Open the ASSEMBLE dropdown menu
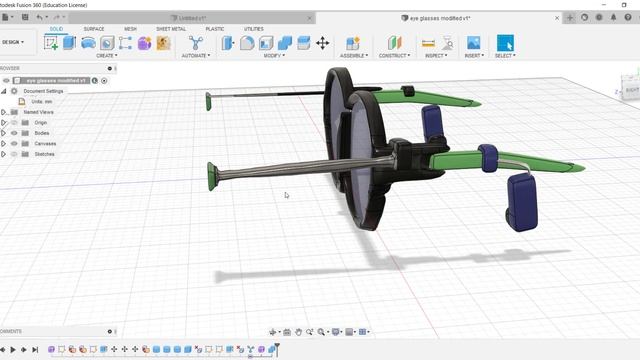640x360 pixels. [354, 56]
